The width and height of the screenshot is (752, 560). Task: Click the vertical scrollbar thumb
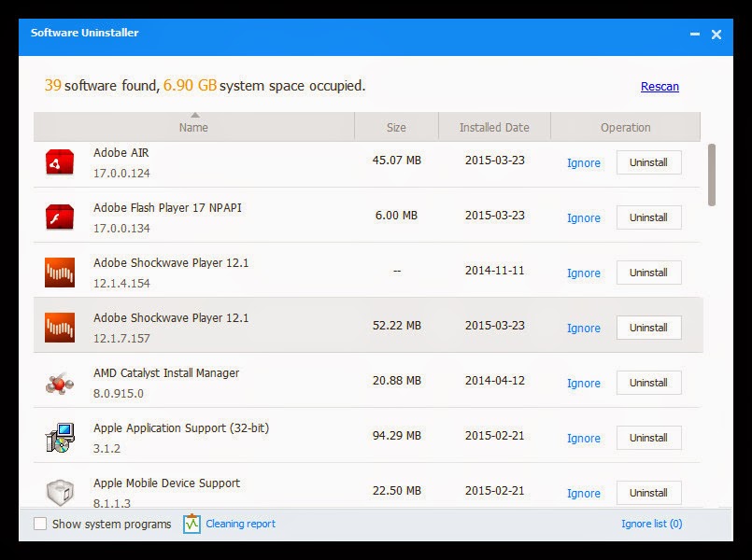(x=712, y=175)
